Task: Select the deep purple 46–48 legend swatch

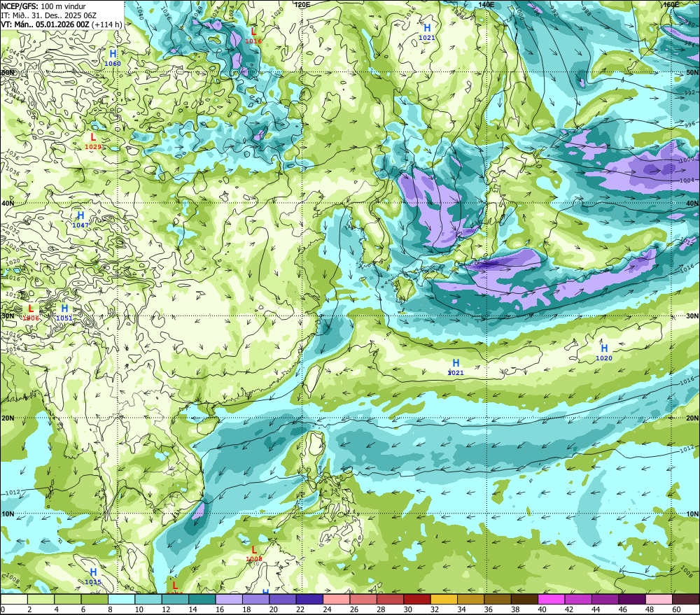Action: pyautogui.click(x=631, y=599)
